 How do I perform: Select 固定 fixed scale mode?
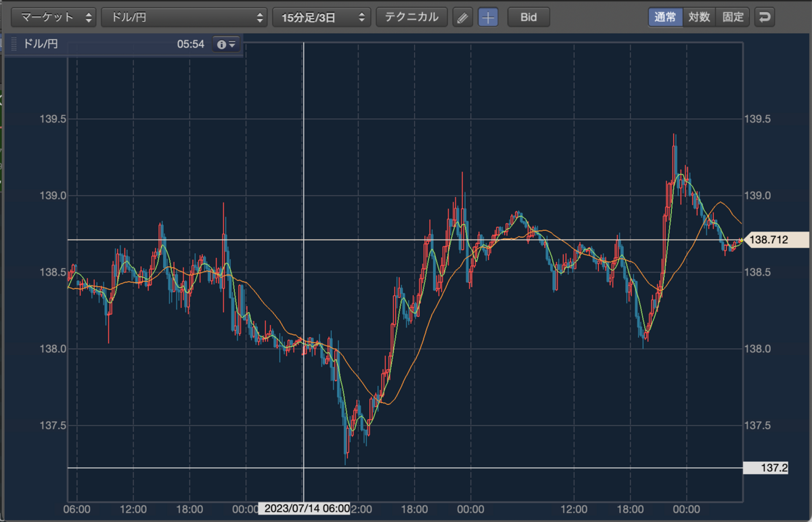[733, 18]
